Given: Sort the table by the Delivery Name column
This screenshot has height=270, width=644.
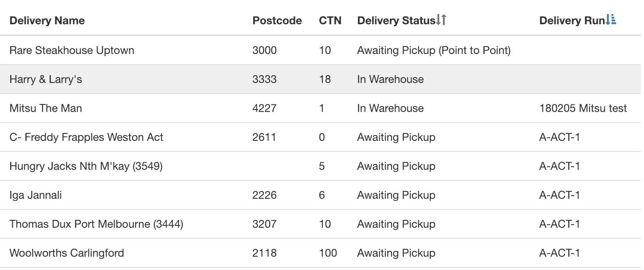Looking at the screenshot, I should click(47, 21).
